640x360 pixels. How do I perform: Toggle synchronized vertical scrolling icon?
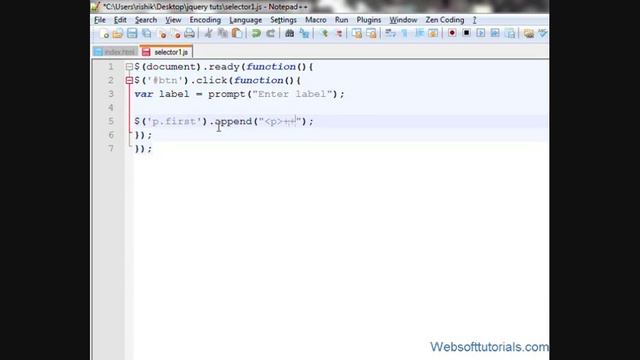coord(357,33)
